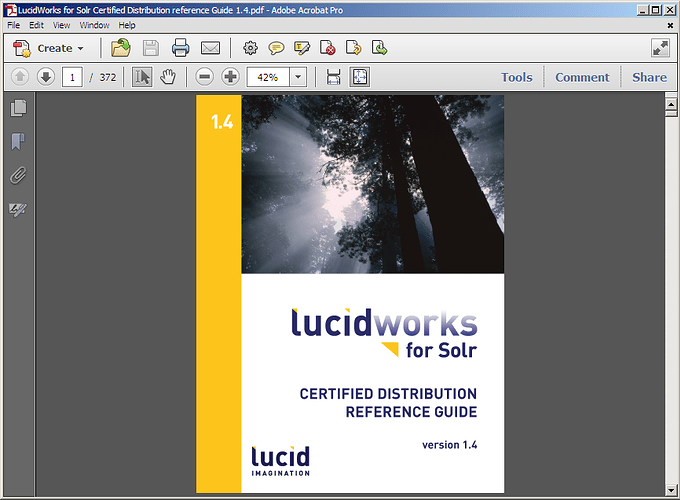
Task: Send file via email envelope icon
Action: pos(210,48)
